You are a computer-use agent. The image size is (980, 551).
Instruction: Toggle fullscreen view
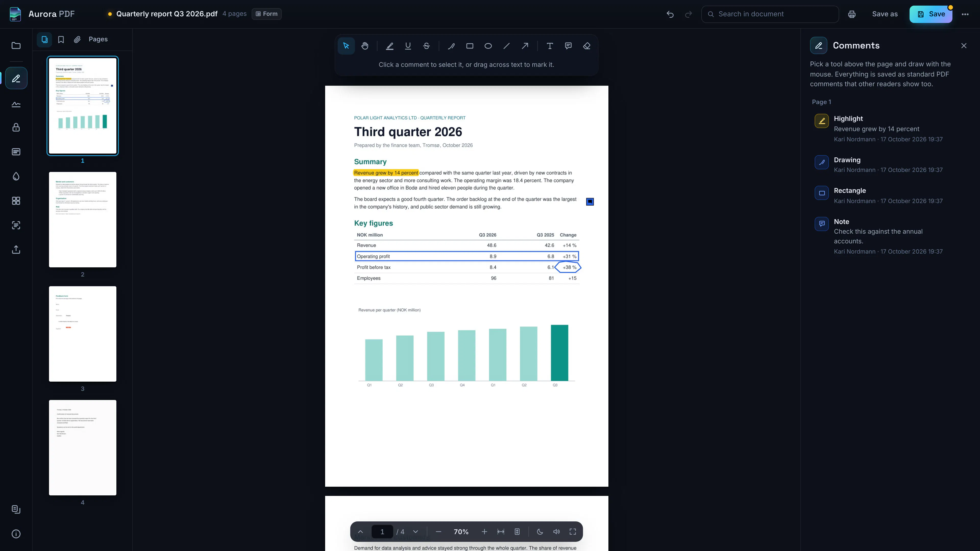(572, 532)
